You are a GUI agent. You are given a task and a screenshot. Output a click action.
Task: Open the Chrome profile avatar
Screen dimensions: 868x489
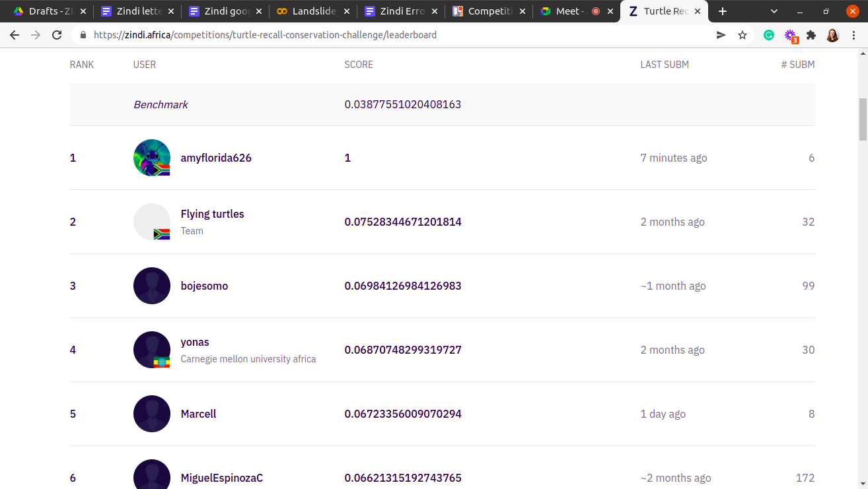tap(832, 35)
